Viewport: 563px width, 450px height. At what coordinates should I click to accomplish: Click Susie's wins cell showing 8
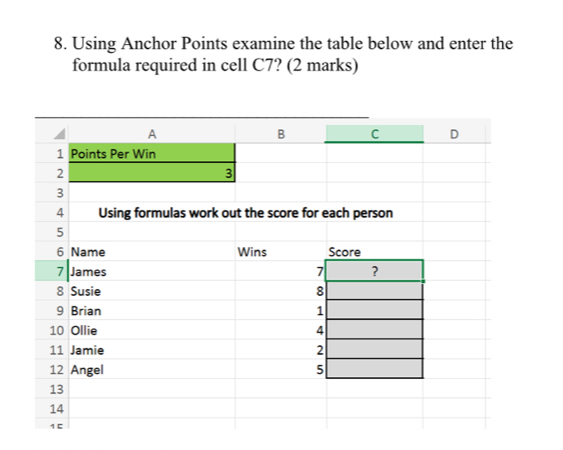tap(280, 291)
